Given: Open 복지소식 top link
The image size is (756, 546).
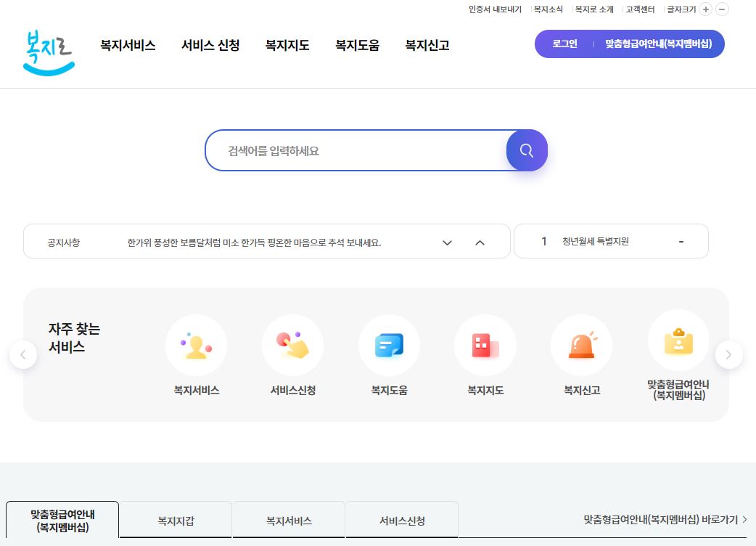Looking at the screenshot, I should coord(548,9).
